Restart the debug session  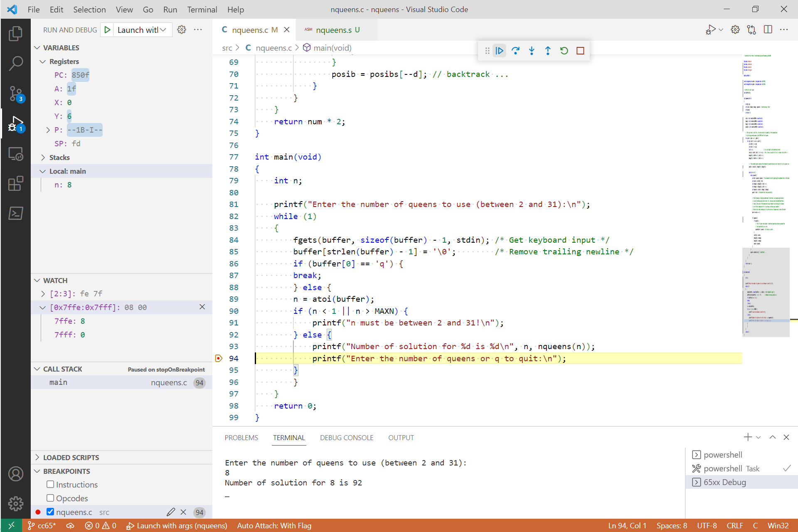(564, 51)
